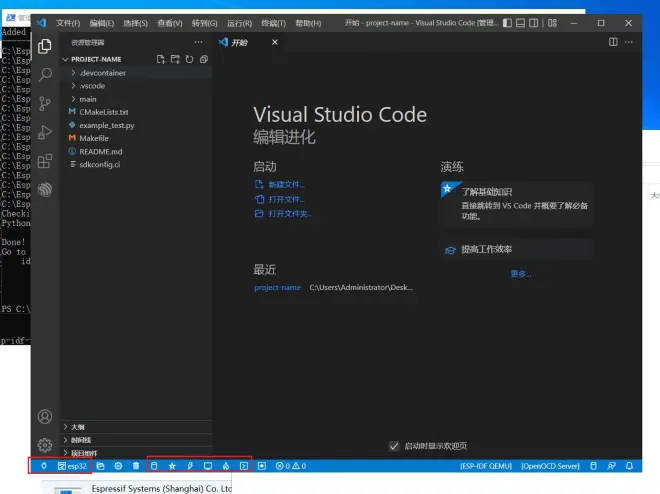Open the 文件(F) menu
Image resolution: width=660 pixels, height=494 pixels.
point(68,23)
